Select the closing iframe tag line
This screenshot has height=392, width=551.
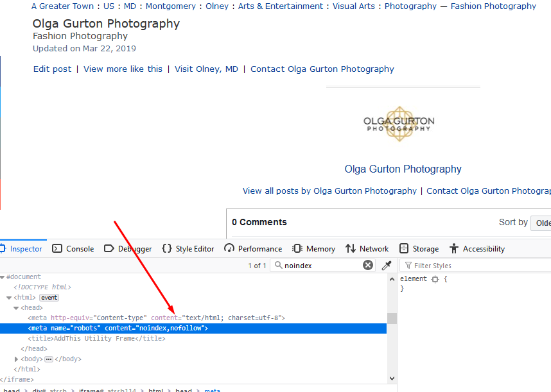[x=17, y=379]
